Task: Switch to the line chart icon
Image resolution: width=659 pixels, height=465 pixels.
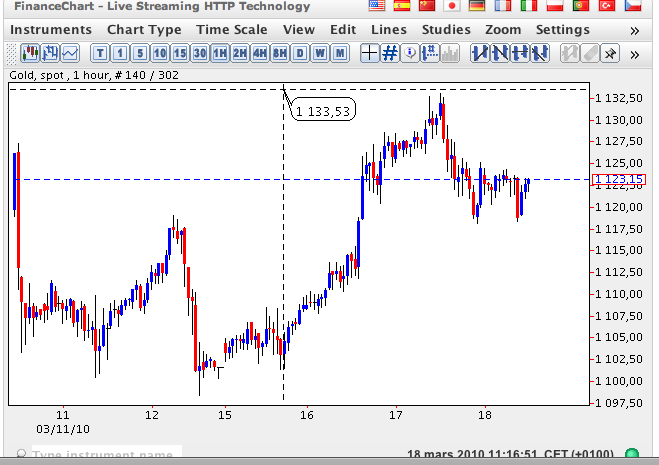Action: click(x=69, y=53)
